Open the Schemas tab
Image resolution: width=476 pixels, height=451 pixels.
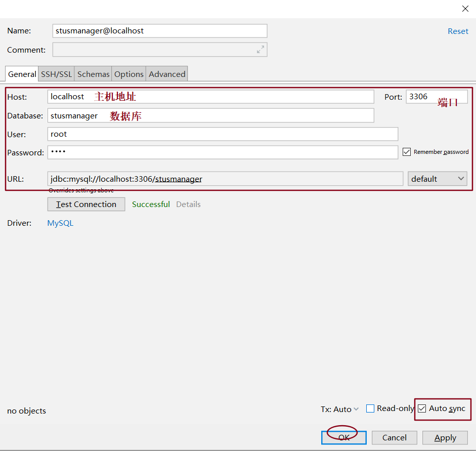point(93,74)
